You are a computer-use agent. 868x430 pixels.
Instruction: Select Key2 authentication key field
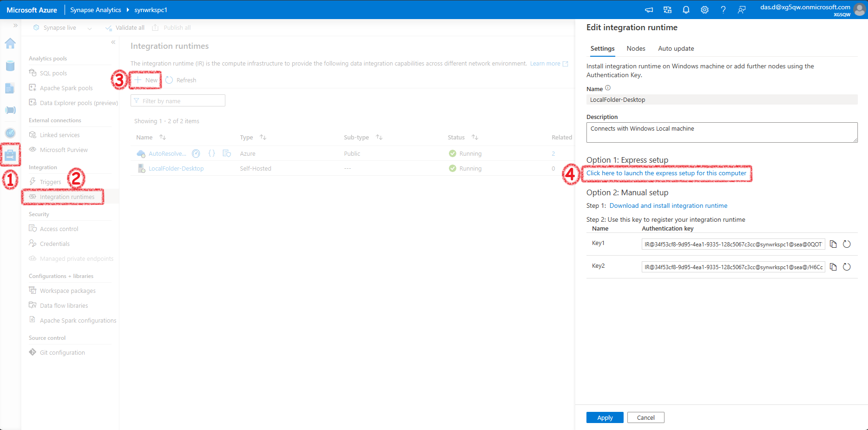(733, 267)
